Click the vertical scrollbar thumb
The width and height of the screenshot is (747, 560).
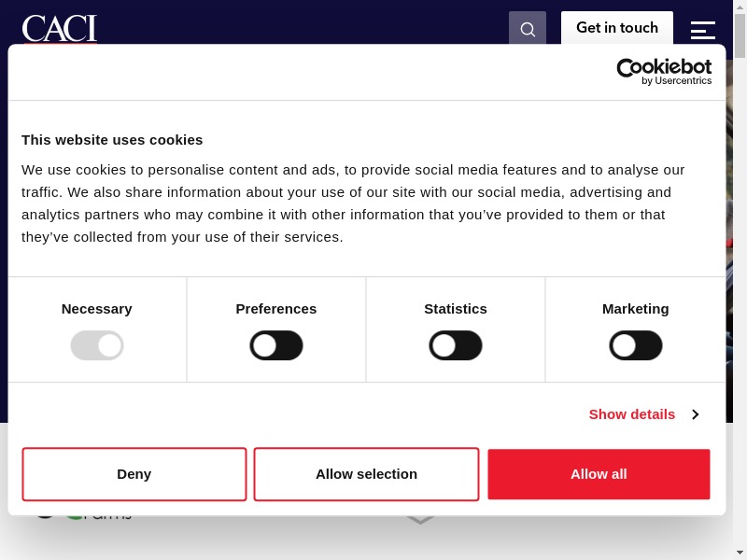point(740,37)
